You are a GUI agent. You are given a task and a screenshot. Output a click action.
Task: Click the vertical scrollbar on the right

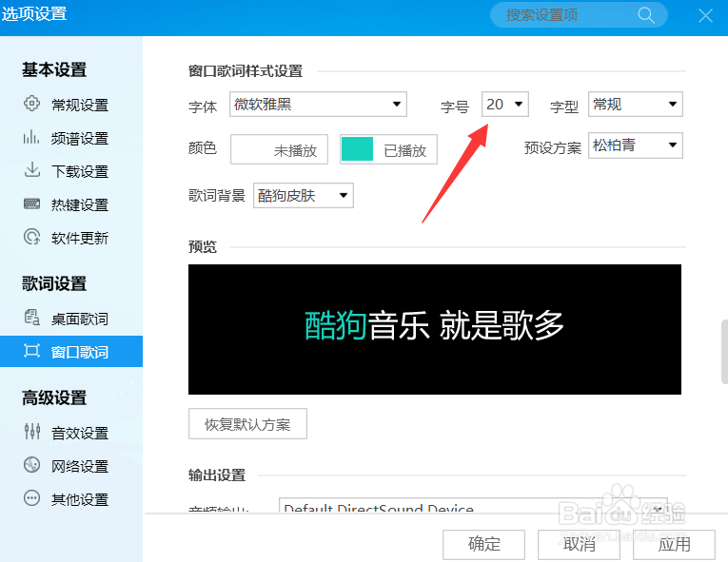coord(724,351)
